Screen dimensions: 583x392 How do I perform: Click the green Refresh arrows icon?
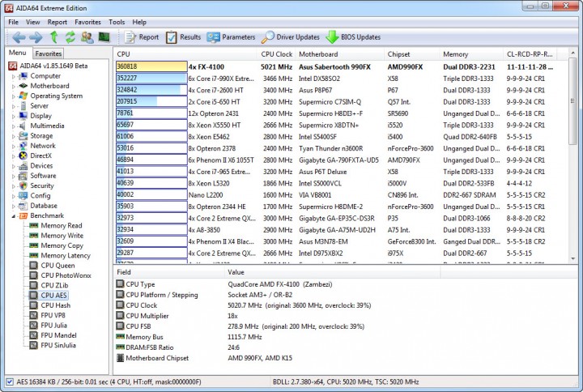coord(70,37)
